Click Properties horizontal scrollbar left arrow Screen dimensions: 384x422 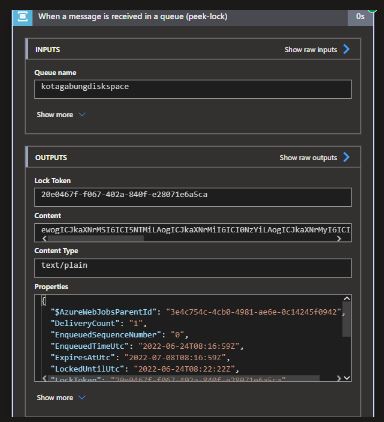click(44, 378)
